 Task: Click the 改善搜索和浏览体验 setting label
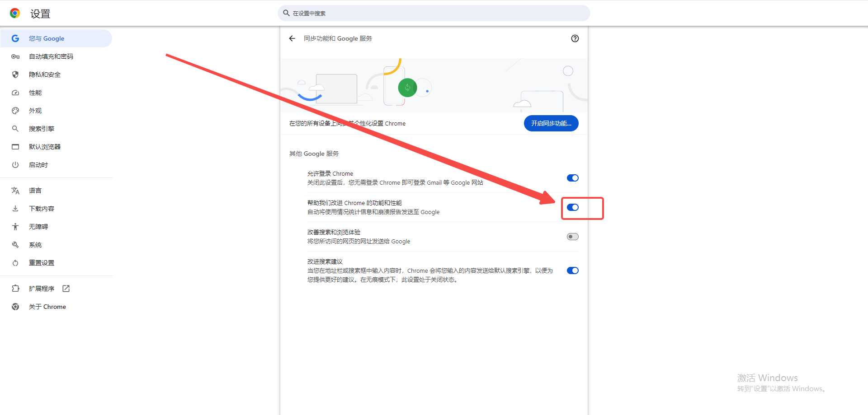(x=334, y=232)
